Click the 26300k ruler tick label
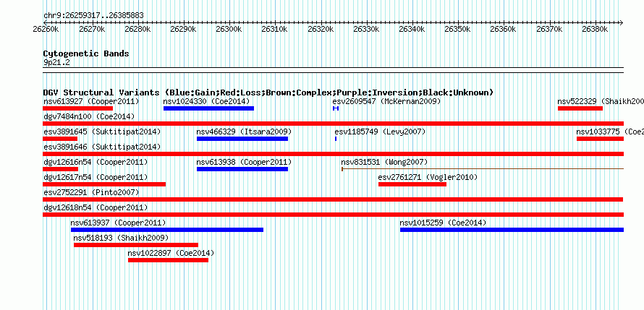The width and height of the screenshot is (644, 310). click(x=229, y=29)
